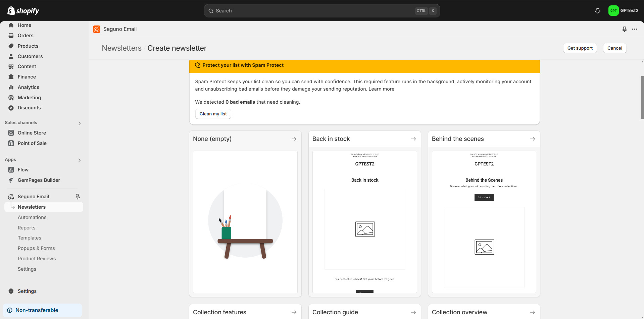The width and height of the screenshot is (644, 319).
Task: Go to Automations under Seguno Email
Action: (32, 217)
